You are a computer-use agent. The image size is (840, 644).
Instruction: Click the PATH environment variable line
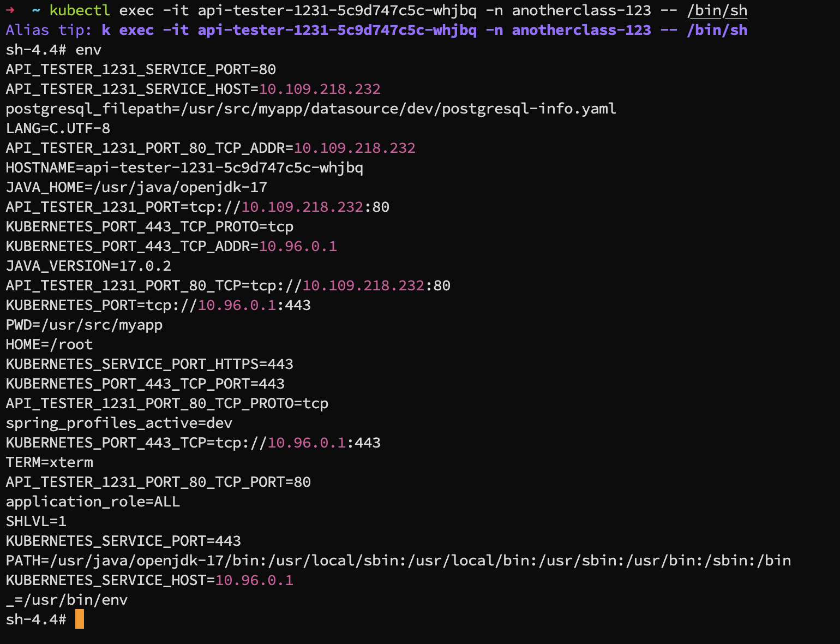click(398, 560)
